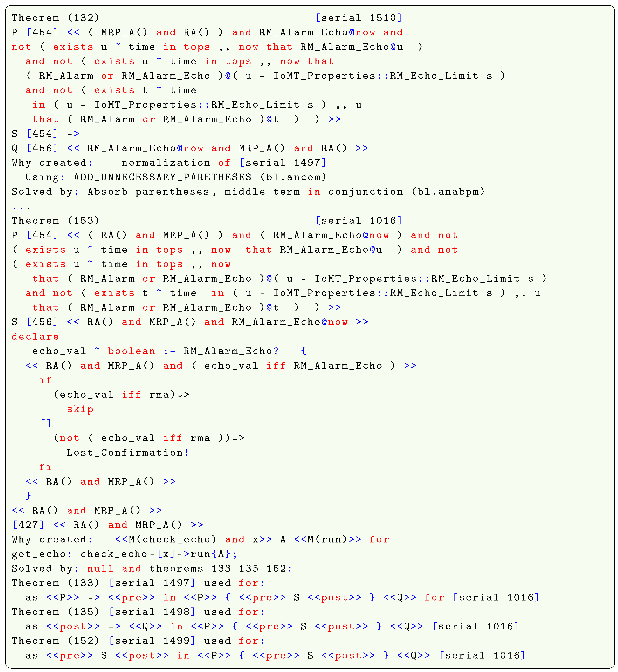Click the '(not ( echo_val iff rma ))~>' guard
The width and height of the screenshot is (618, 672).
(149, 438)
